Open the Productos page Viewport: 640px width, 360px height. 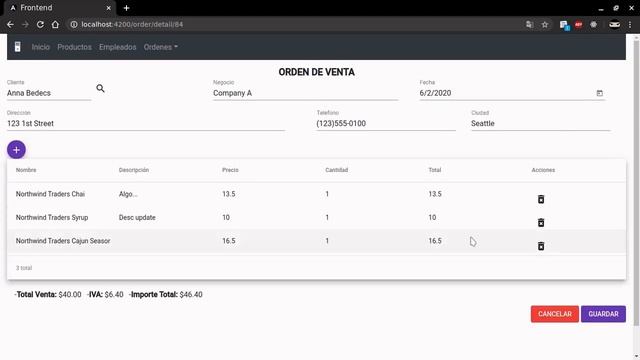74,47
